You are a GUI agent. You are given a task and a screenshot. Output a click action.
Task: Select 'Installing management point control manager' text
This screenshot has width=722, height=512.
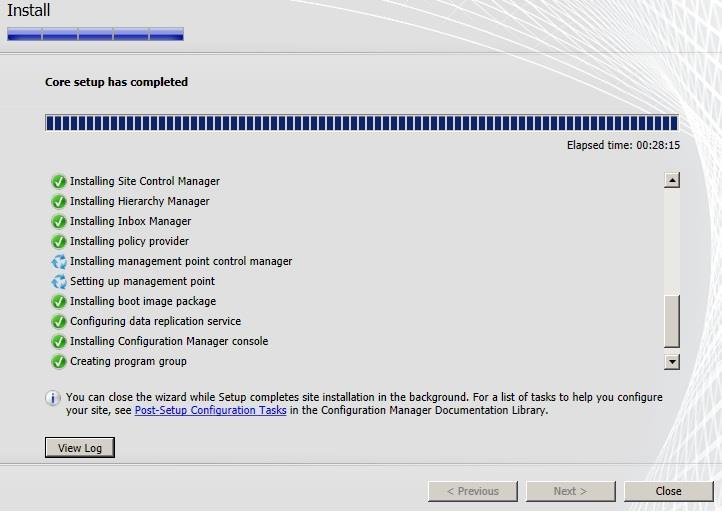click(x=181, y=262)
